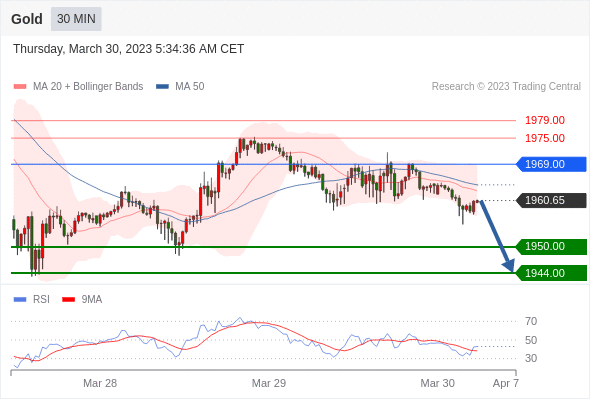The height and width of the screenshot is (400, 590).
Task: Click the Mar 29 date axis label
Action: [x=269, y=383]
